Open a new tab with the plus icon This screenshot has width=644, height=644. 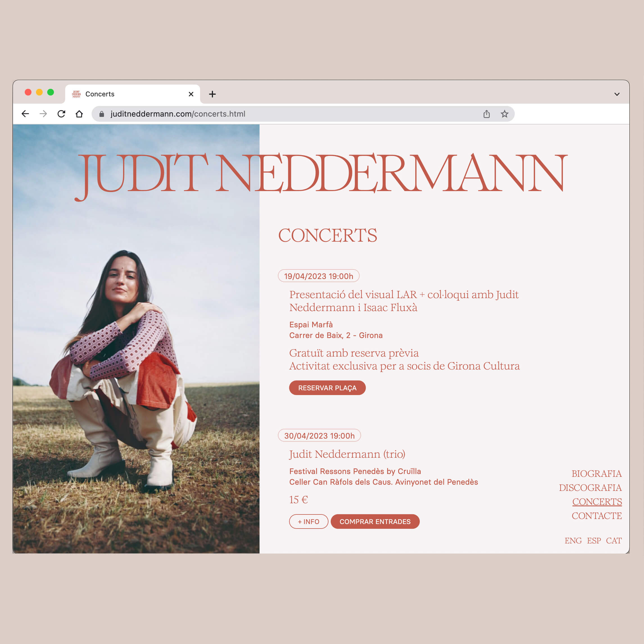coord(212,94)
